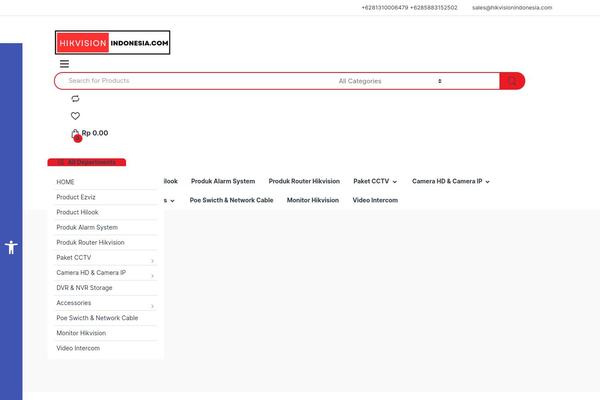Open the hamburger menu icon
This screenshot has width=600, height=400.
[64, 64]
